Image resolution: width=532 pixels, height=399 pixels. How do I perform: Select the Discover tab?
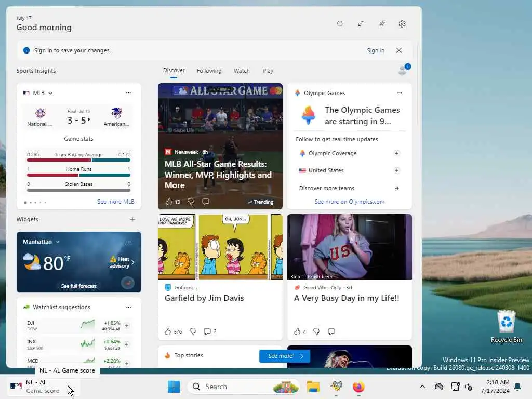point(174,70)
